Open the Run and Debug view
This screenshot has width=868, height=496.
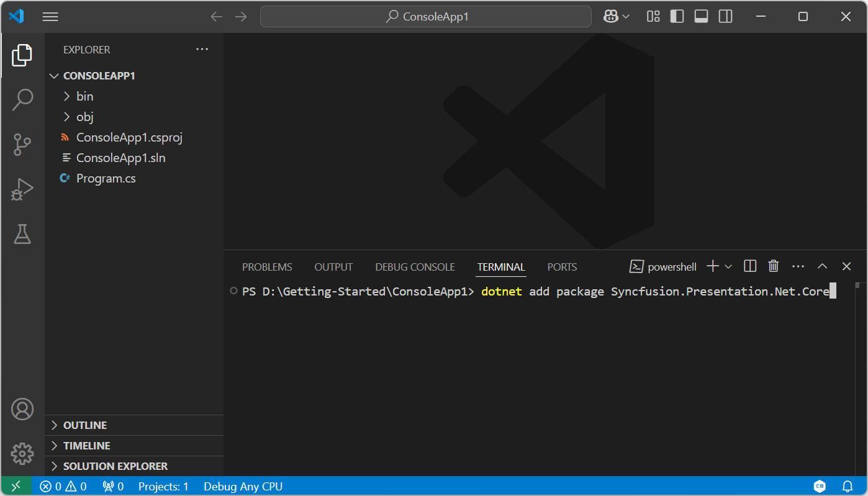(22, 189)
